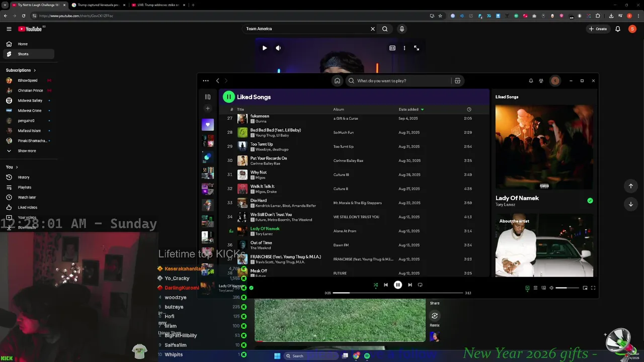The image size is (644, 362).
Task: Search YouTube with voice microphone
Action: pyautogui.click(x=402, y=29)
